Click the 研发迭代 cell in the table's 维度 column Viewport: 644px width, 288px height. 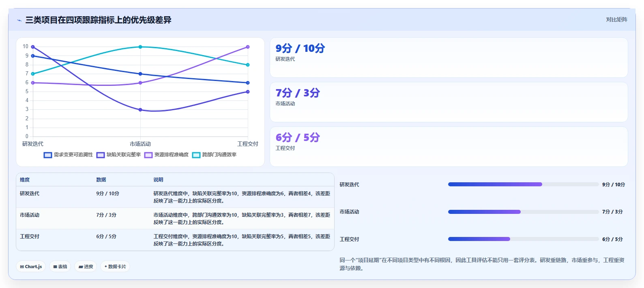tap(30, 194)
